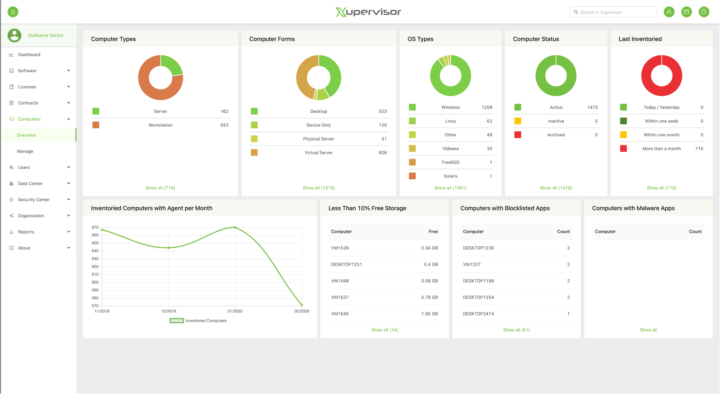
Task: Click VM1207 in blocklisted apps table
Action: click(x=472, y=265)
